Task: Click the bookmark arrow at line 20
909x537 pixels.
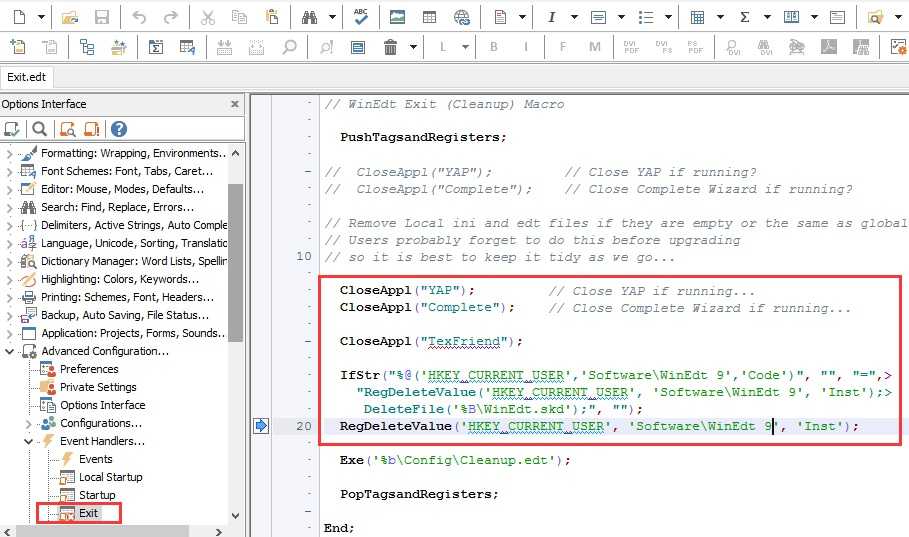Action: point(261,426)
